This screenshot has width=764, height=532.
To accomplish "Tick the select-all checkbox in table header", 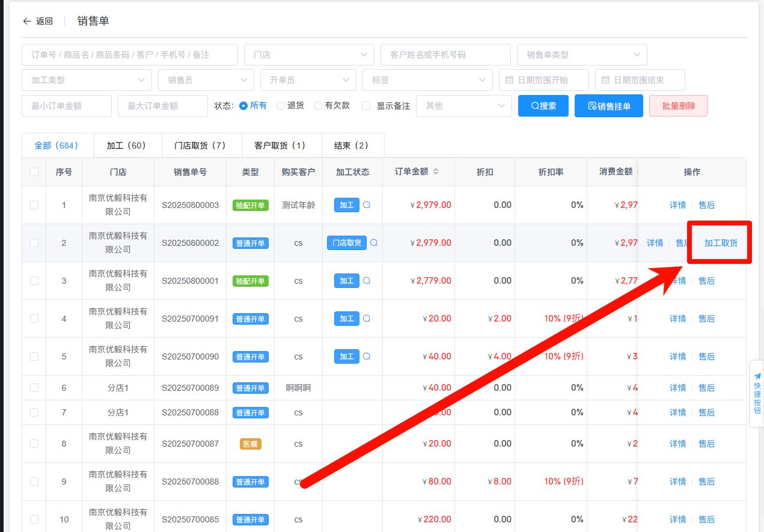I will point(34,172).
